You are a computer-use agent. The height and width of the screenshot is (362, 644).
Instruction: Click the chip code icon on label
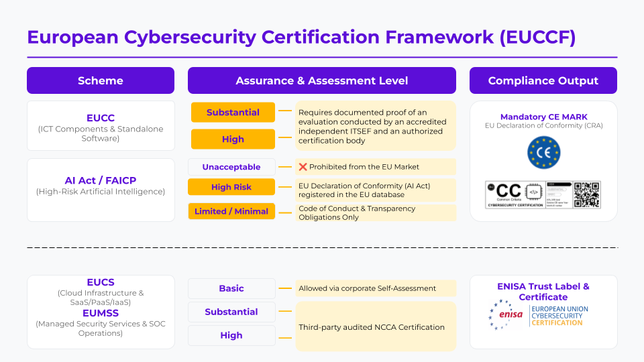point(533,192)
